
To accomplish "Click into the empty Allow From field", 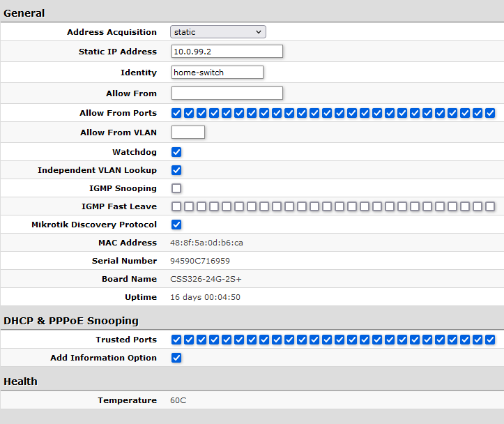I will [227, 93].
